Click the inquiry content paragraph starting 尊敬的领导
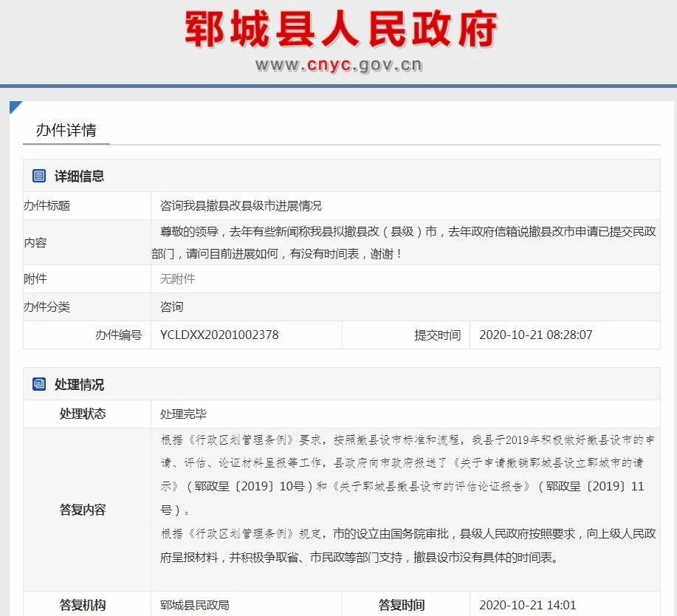Image resolution: width=677 pixels, height=616 pixels. [x=405, y=242]
